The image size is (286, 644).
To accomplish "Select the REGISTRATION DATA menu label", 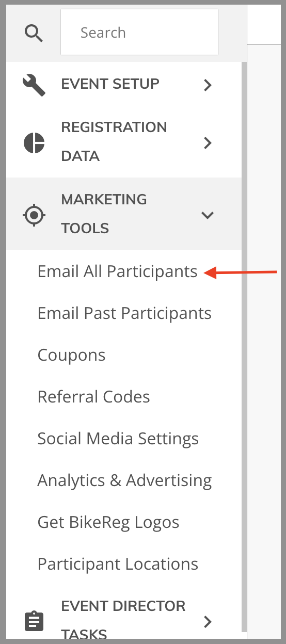I will pyautogui.click(x=114, y=141).
